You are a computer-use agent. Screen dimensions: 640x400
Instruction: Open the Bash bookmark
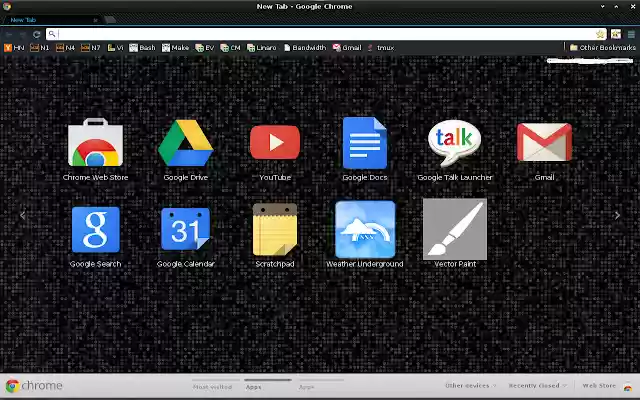142,48
